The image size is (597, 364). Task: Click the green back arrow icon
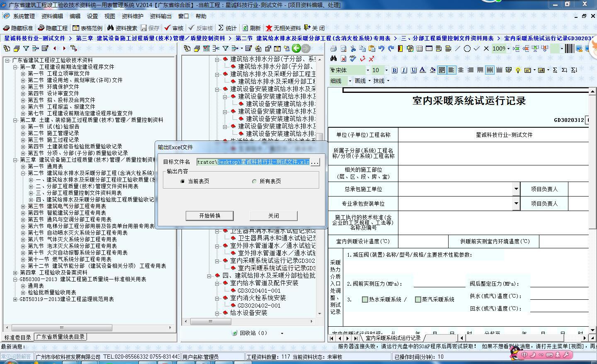tap(296, 49)
